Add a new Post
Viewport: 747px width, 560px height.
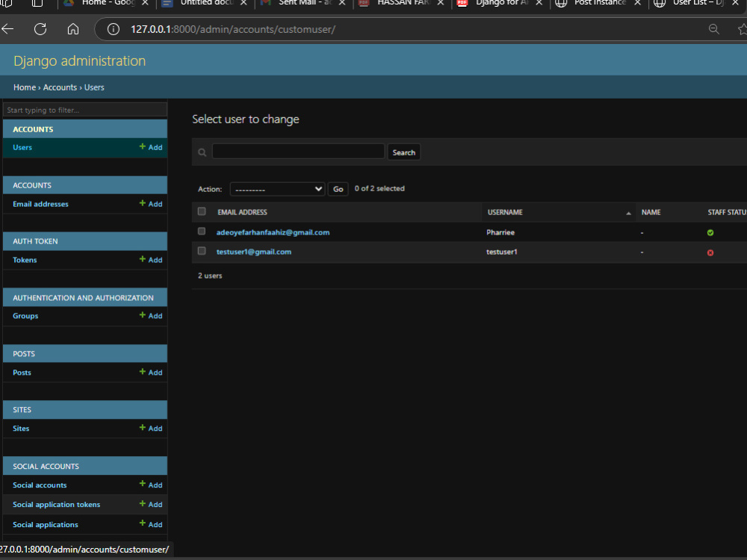pos(151,373)
